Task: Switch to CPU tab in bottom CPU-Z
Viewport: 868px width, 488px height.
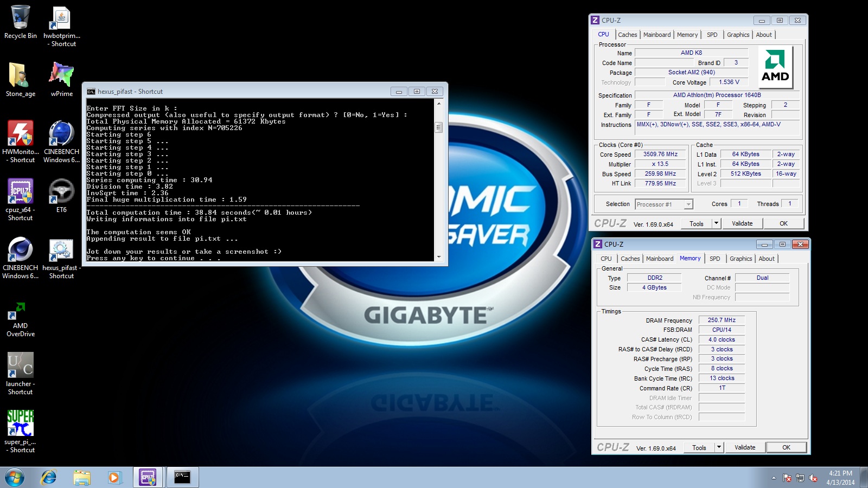Action: pos(607,259)
